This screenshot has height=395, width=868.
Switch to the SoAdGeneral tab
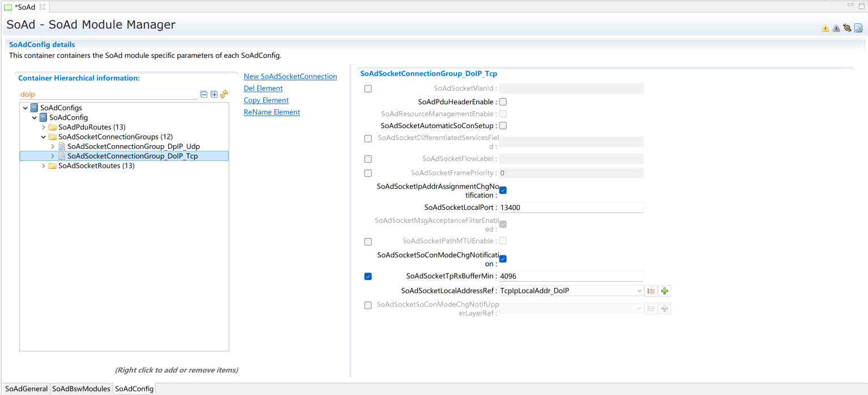[x=26, y=389]
